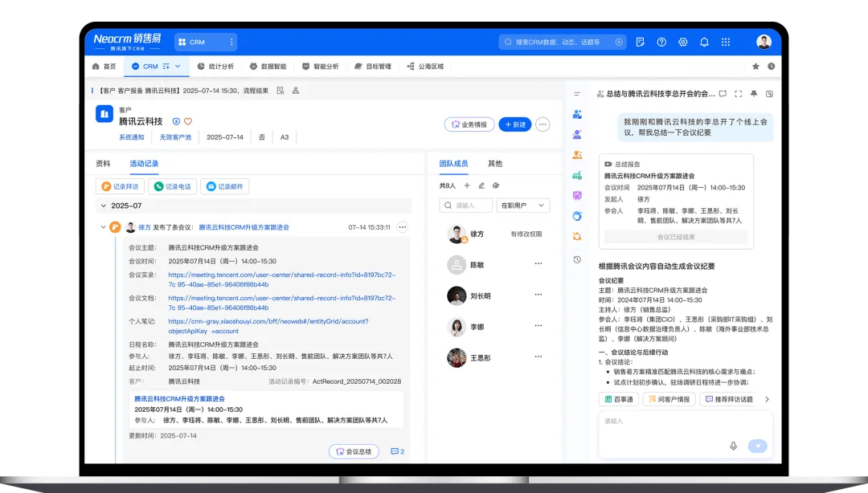Open the recent history clock in the tab bar
Screen dimensions: 868x493
tap(771, 67)
